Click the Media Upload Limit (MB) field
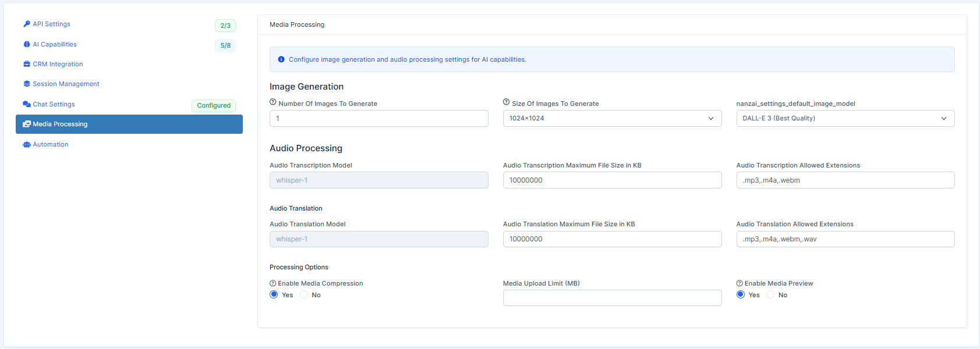Screen dimensions: 980x349 612,298
